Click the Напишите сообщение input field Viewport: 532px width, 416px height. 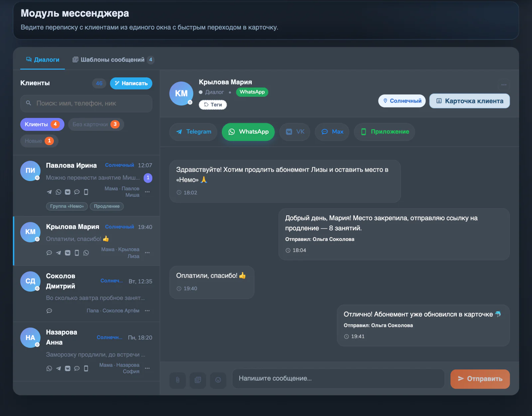click(x=338, y=379)
